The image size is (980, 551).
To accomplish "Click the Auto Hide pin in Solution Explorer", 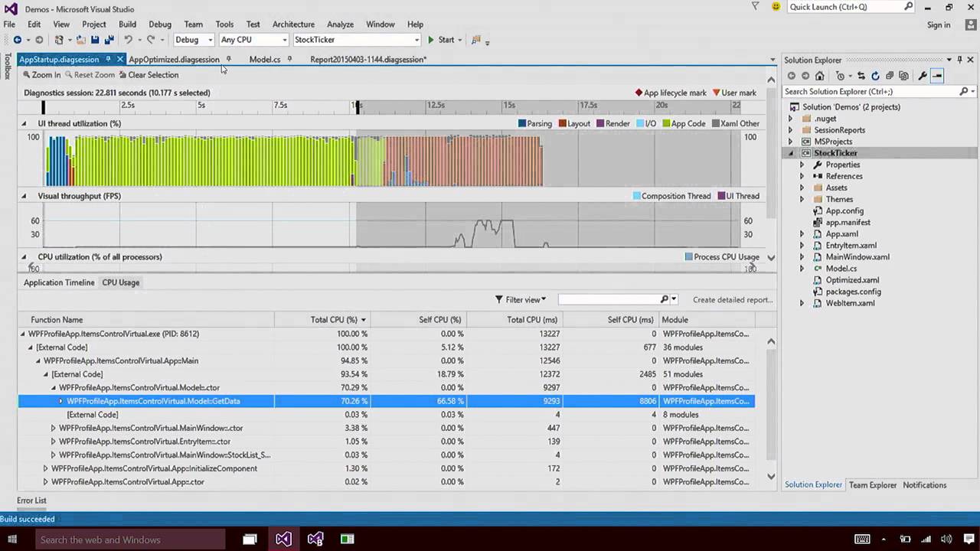I will (959, 60).
